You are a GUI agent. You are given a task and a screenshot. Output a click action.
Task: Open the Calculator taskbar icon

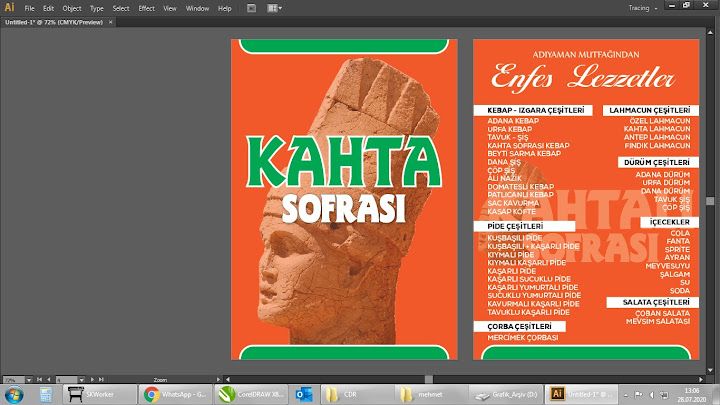click(x=45, y=394)
